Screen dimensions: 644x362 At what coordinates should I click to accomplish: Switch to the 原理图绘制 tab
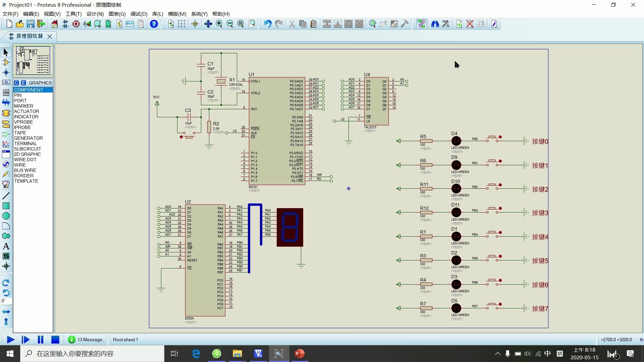(30, 36)
